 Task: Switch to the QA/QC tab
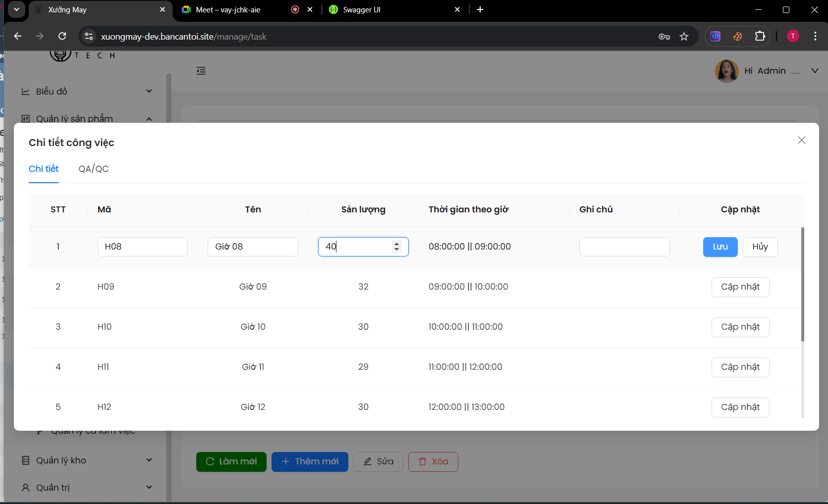pos(93,169)
